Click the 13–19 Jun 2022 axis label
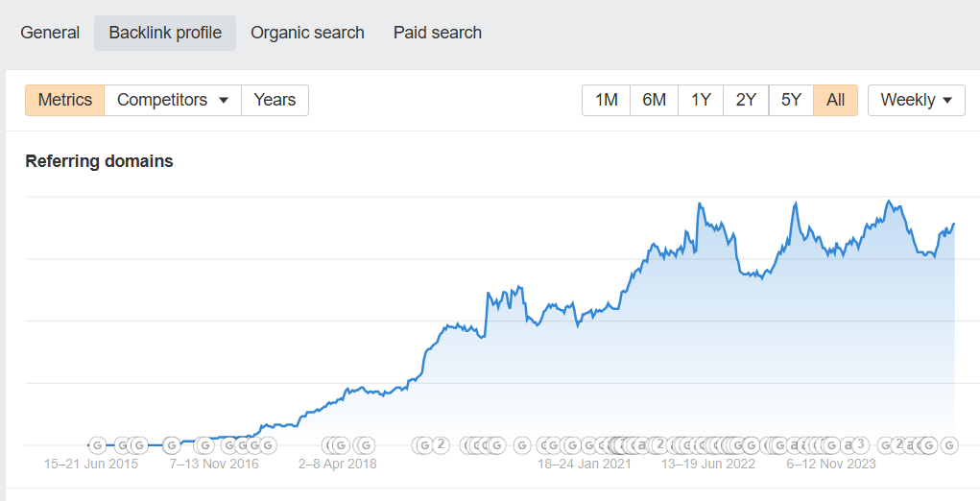 pos(708,465)
